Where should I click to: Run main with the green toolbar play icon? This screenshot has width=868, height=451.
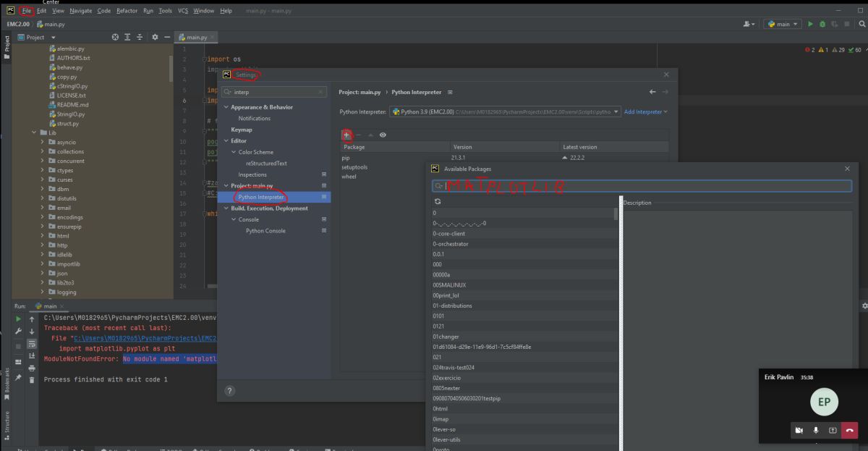[810, 24]
